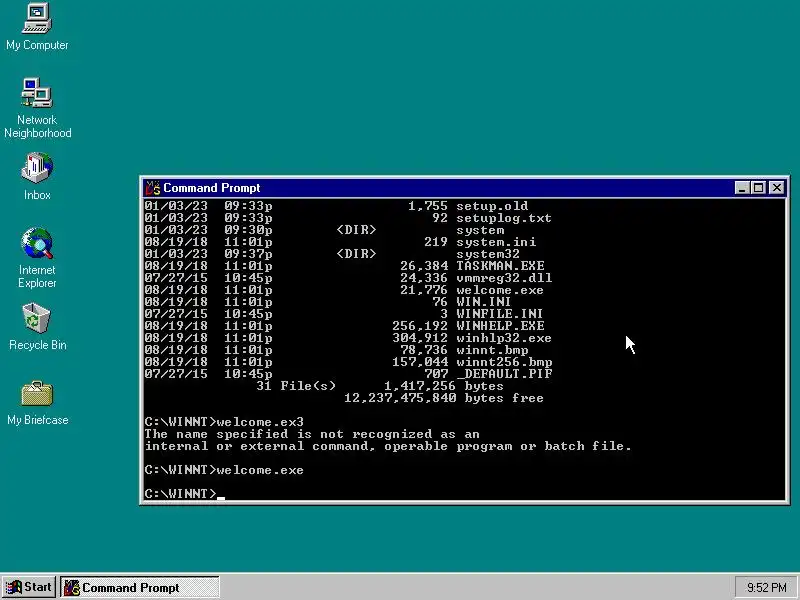Click the setuplog.txt file name
Image resolution: width=800 pixels, height=600 pixels.
pyautogui.click(x=504, y=218)
